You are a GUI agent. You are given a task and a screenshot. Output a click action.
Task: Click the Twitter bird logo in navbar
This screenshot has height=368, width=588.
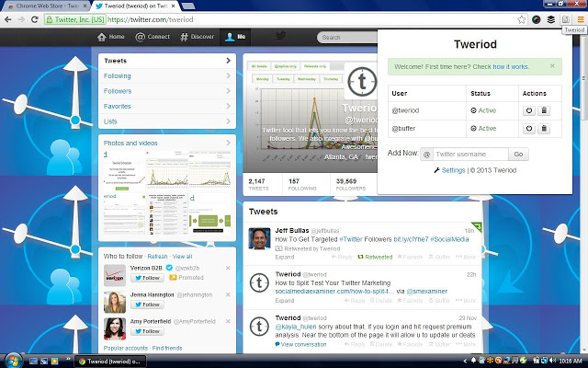pyautogui.click(x=281, y=37)
